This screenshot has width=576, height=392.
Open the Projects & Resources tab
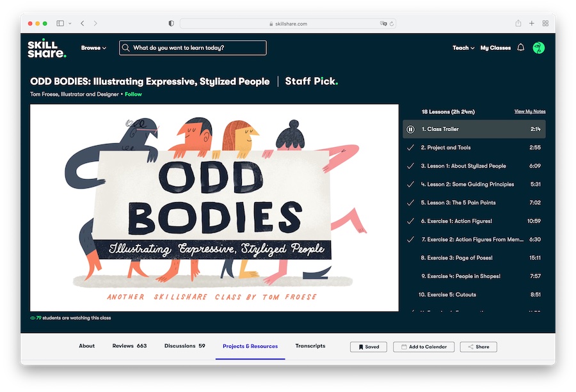(x=250, y=346)
